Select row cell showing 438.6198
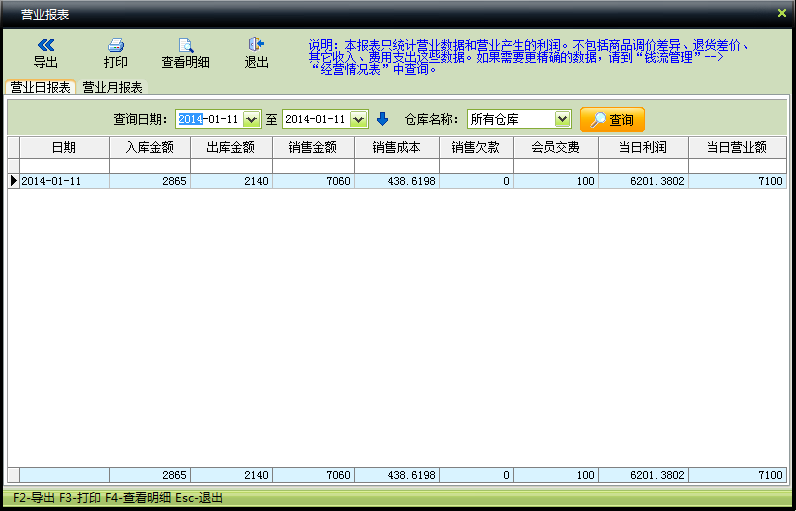This screenshot has height=511, width=796. (x=396, y=181)
